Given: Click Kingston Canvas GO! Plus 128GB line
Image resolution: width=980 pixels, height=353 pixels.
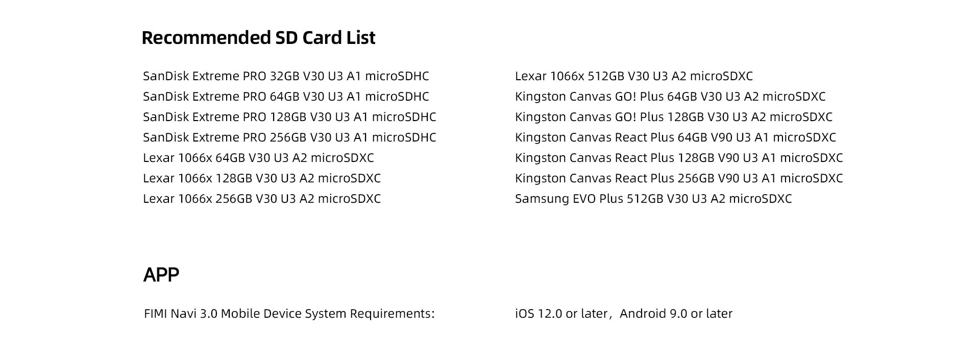Looking at the screenshot, I should click(674, 117).
